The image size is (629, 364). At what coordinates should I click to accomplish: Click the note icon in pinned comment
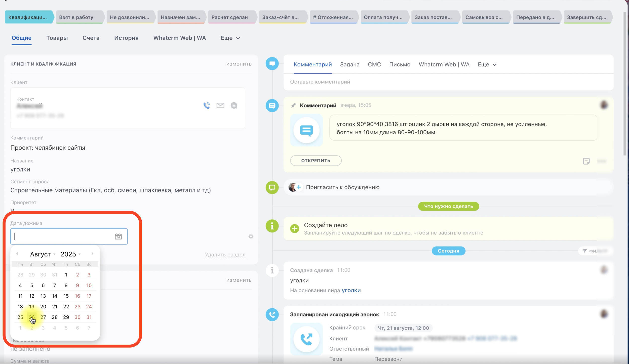tap(586, 161)
